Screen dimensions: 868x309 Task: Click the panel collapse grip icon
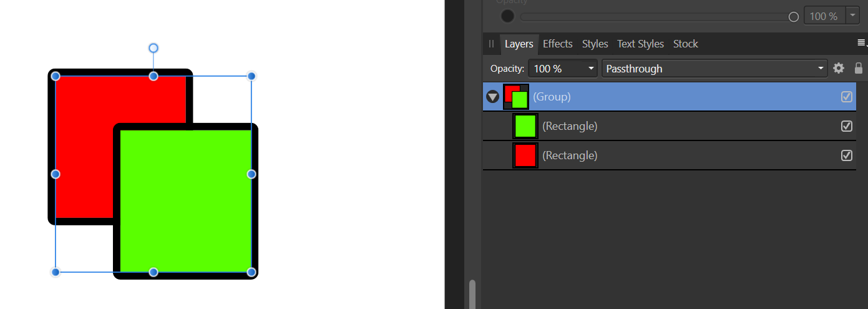click(491, 44)
